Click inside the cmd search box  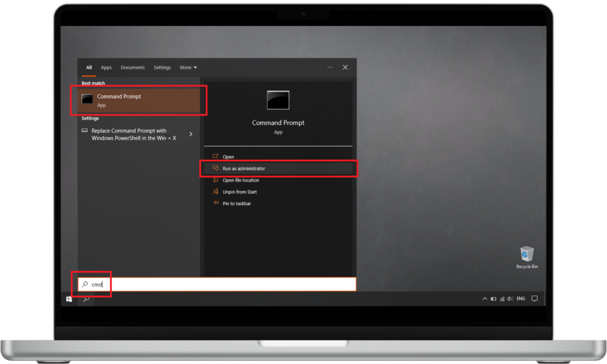[x=217, y=285]
